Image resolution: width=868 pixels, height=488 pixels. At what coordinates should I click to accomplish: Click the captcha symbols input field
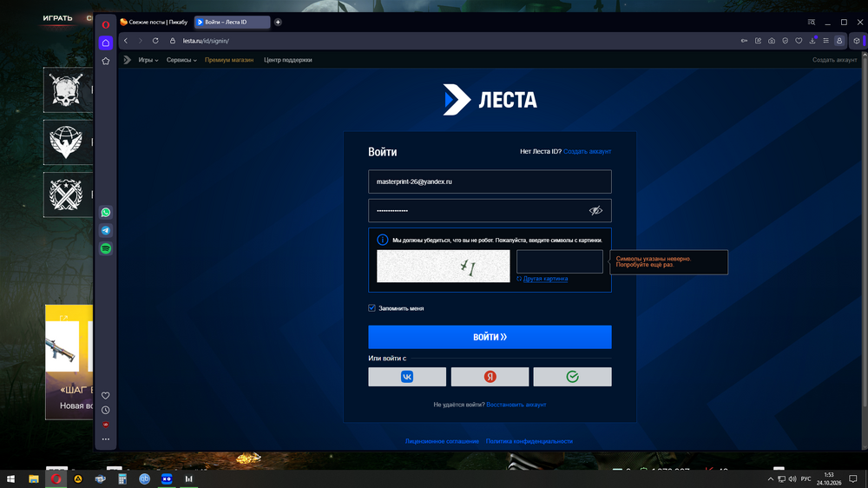coord(560,261)
